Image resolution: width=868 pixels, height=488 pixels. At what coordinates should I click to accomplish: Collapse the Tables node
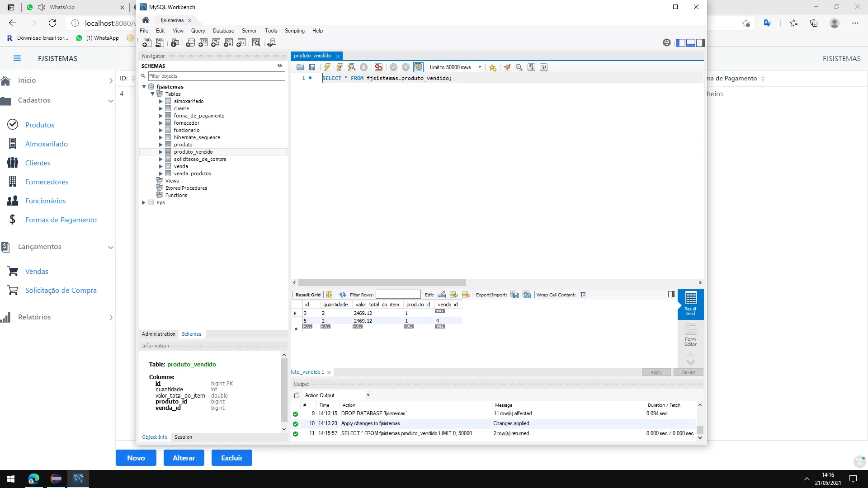(153, 94)
